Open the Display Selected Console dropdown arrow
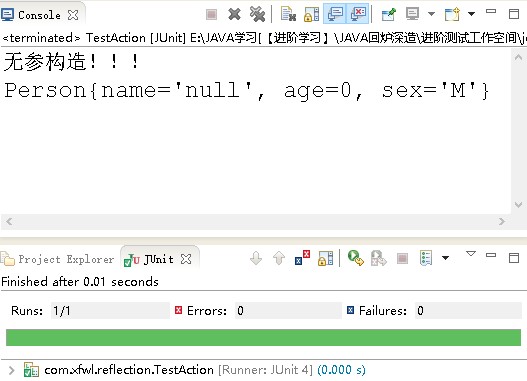527x381 pixels. (x=431, y=14)
